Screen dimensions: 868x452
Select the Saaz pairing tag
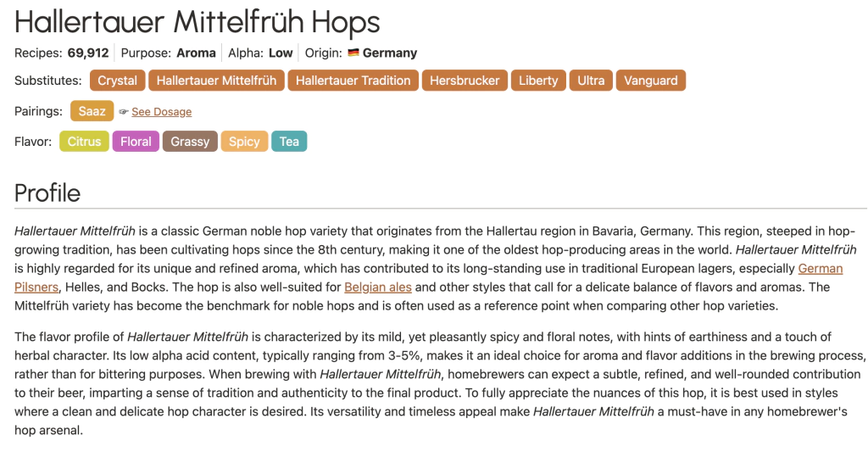92,111
